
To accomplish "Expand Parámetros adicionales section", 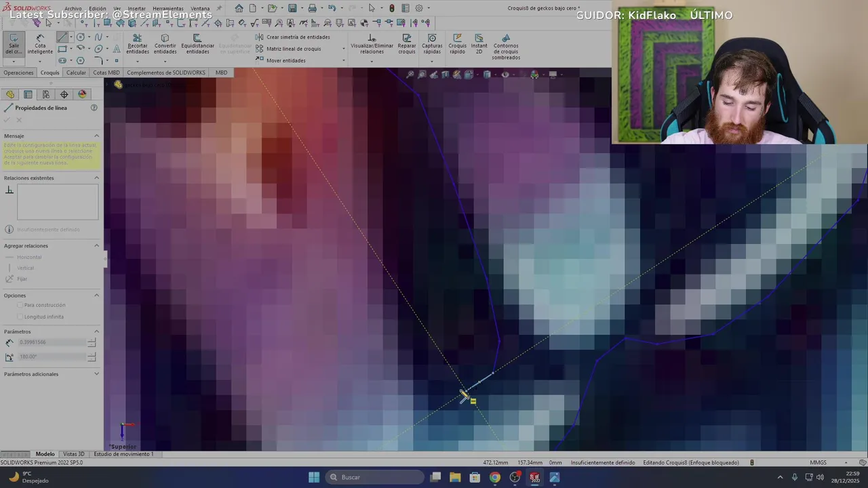I will [96, 374].
